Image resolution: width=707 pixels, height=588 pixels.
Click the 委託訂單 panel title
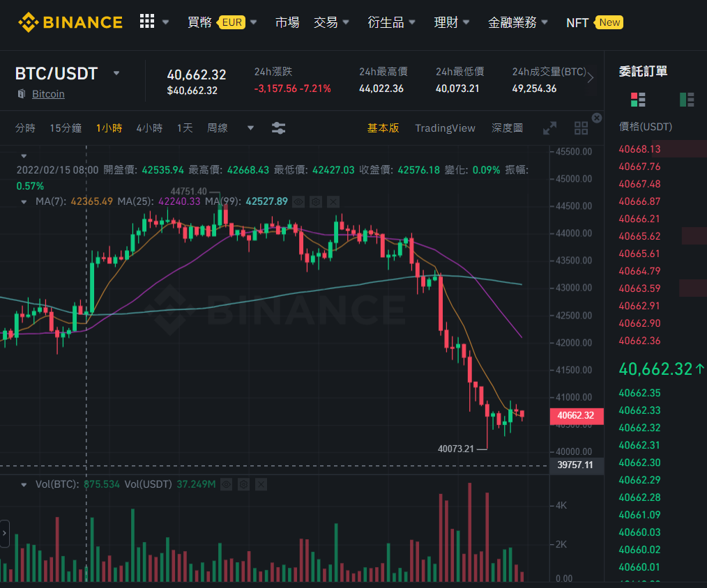click(x=643, y=71)
